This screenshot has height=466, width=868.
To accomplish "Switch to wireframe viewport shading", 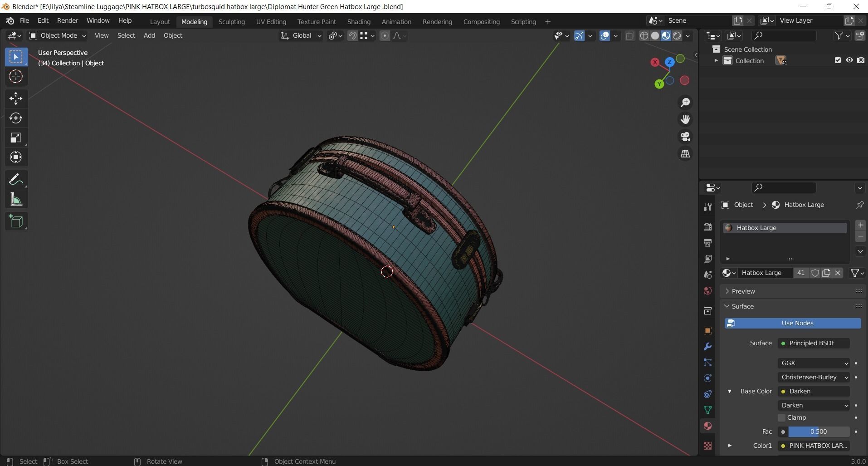I will coord(644,35).
